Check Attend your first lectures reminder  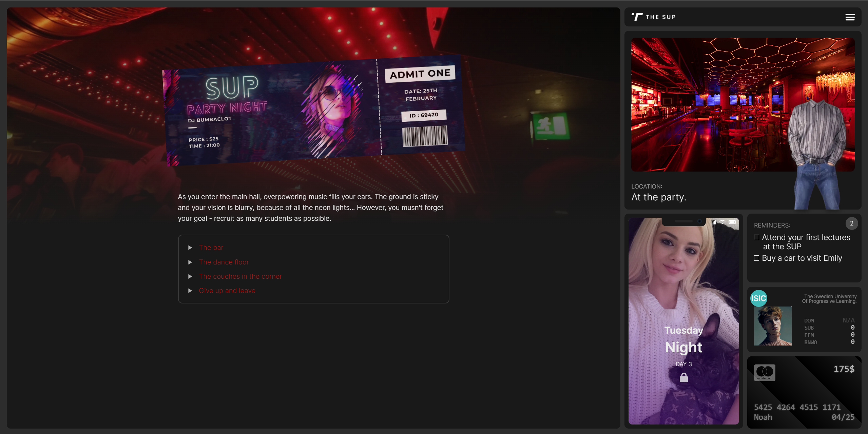(x=756, y=237)
